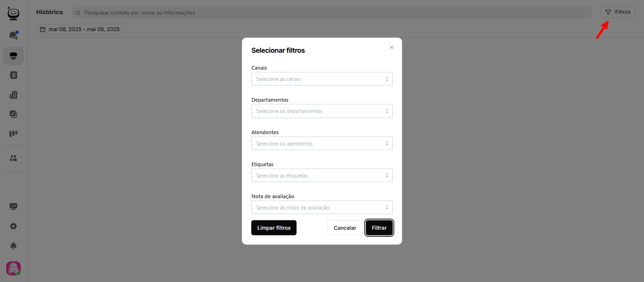This screenshot has width=644, height=282.
Task: Click the monitor icon above settings
Action: point(13,206)
